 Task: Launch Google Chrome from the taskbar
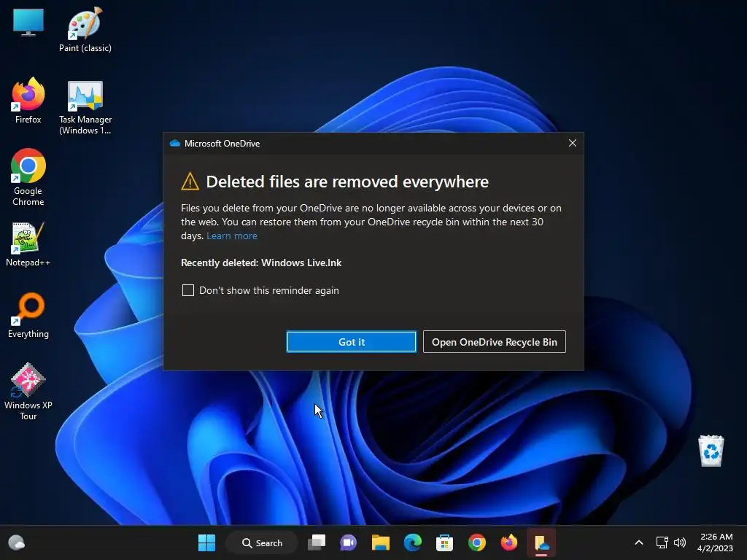(477, 542)
